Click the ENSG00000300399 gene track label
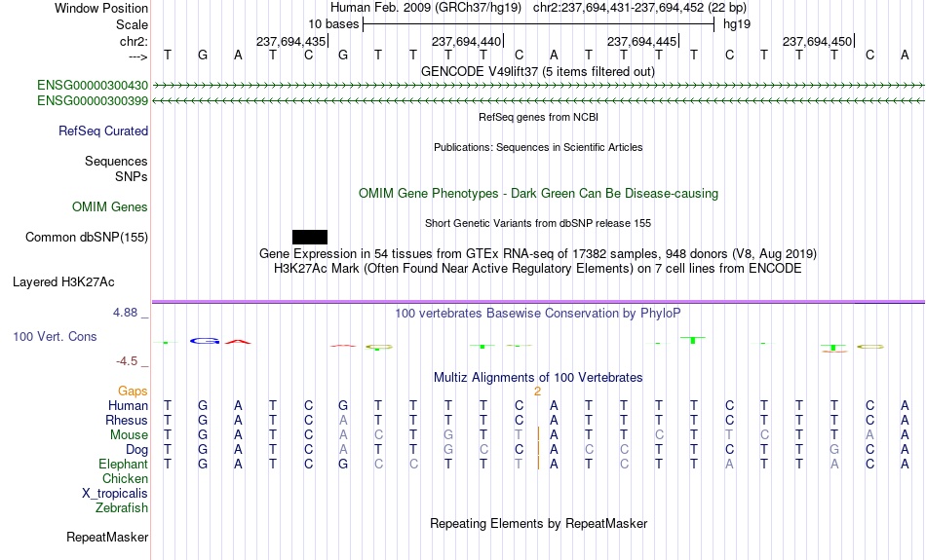This screenshot has width=926, height=560. tap(93, 101)
